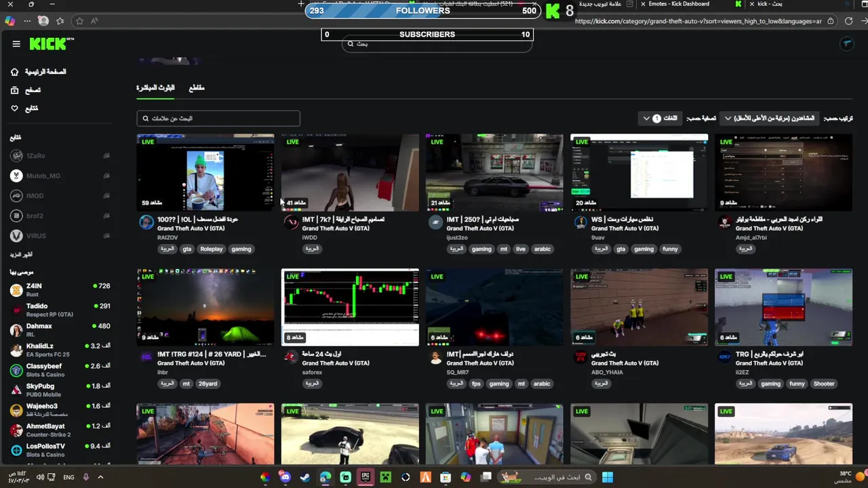868x488 pixels.
Task: Click the 26yard tag under ihbr stream
Action: (x=208, y=384)
